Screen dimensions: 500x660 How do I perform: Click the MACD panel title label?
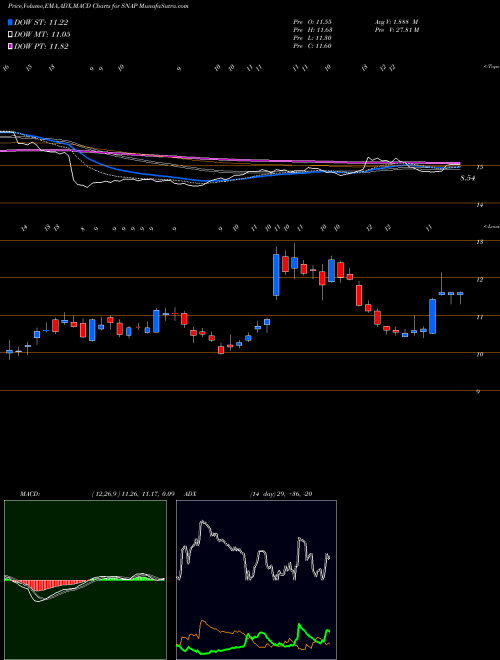[x=29, y=494]
